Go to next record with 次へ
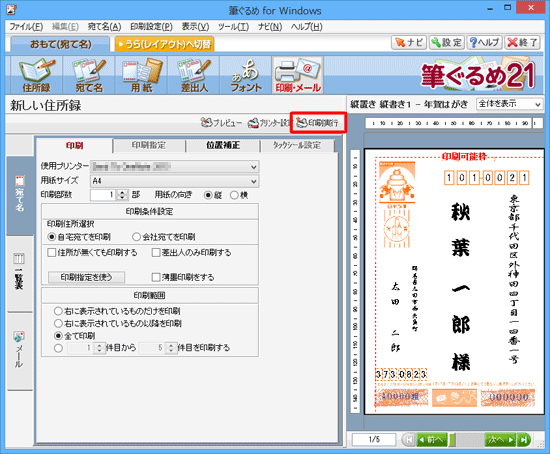550x454 pixels. pyautogui.click(x=500, y=440)
